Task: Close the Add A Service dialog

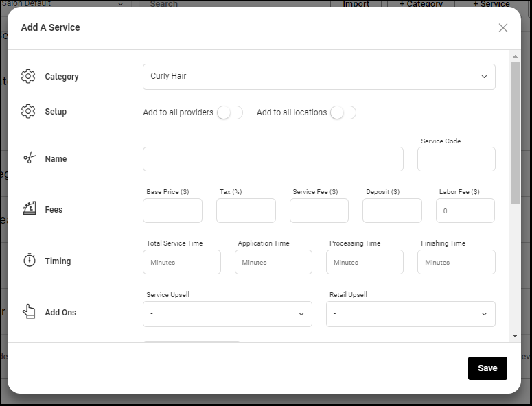Action: tap(502, 28)
